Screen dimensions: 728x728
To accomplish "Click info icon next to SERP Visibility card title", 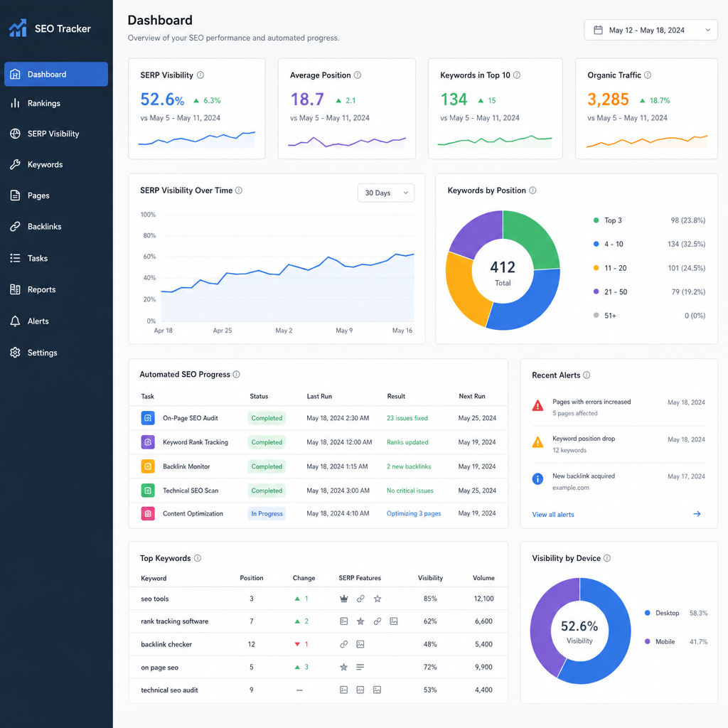I will point(200,75).
